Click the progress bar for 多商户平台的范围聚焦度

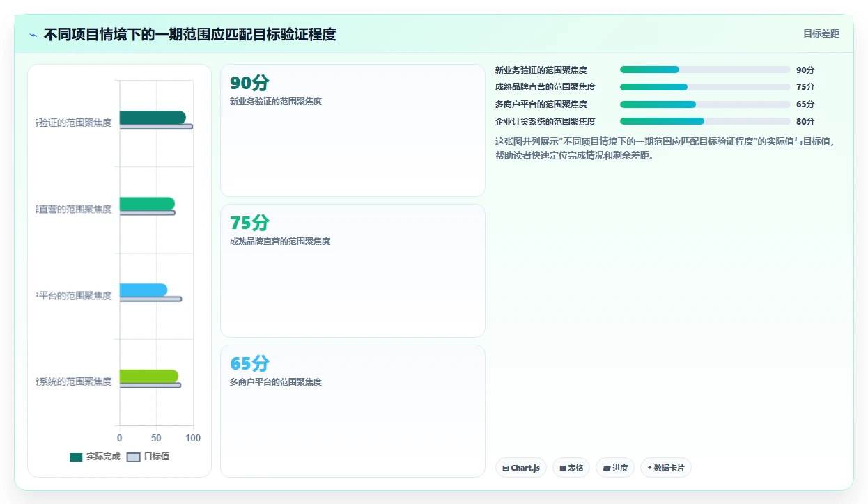click(705, 104)
